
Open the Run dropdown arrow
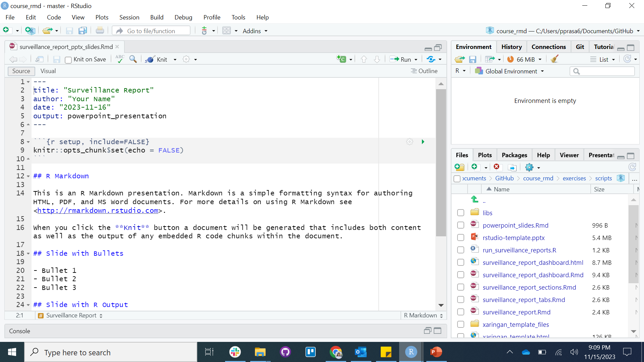click(416, 59)
